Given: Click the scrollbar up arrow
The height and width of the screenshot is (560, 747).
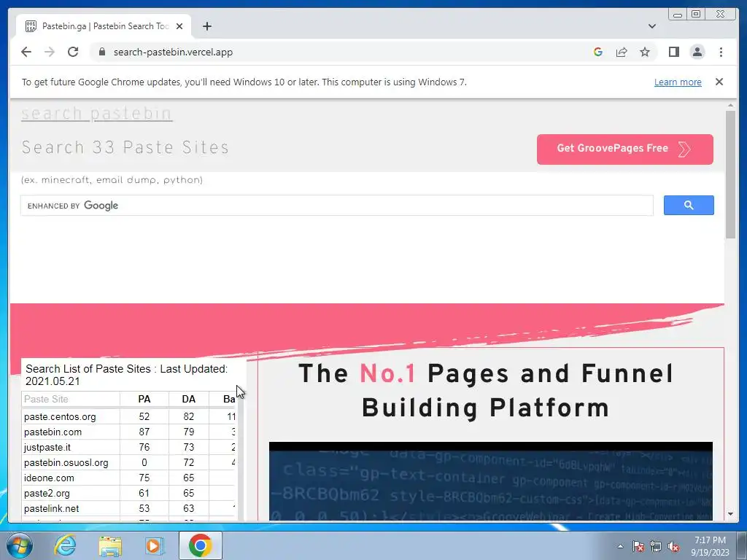Looking at the screenshot, I should [730, 105].
